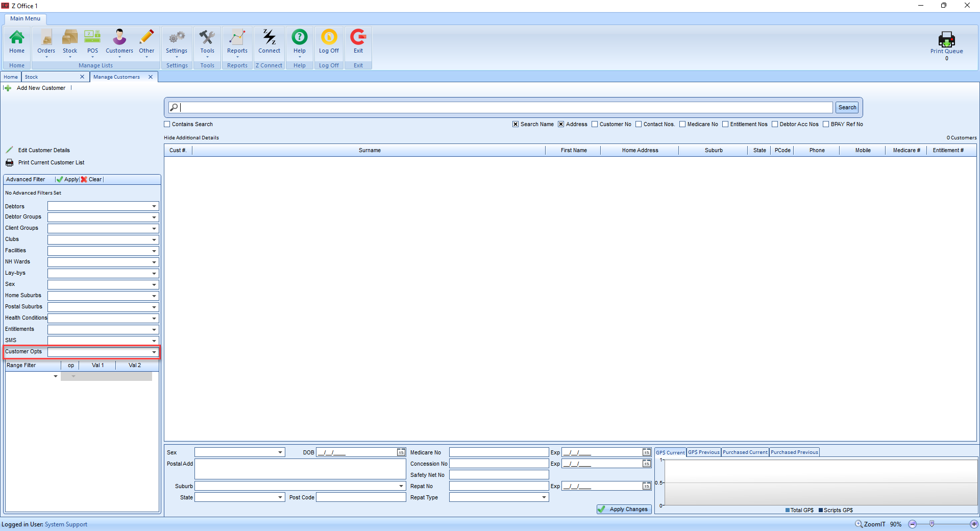Open the DOB calendar picker icon
Image resolution: width=980 pixels, height=531 pixels.
[401, 452]
